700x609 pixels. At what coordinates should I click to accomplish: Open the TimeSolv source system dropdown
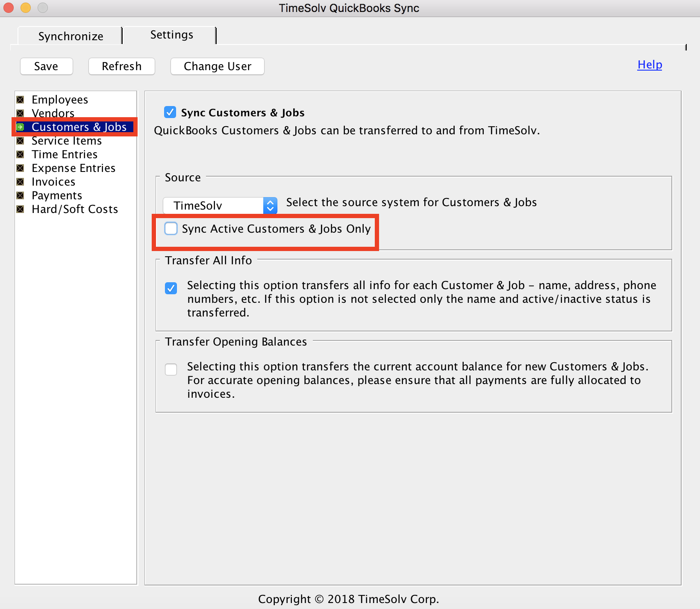220,206
